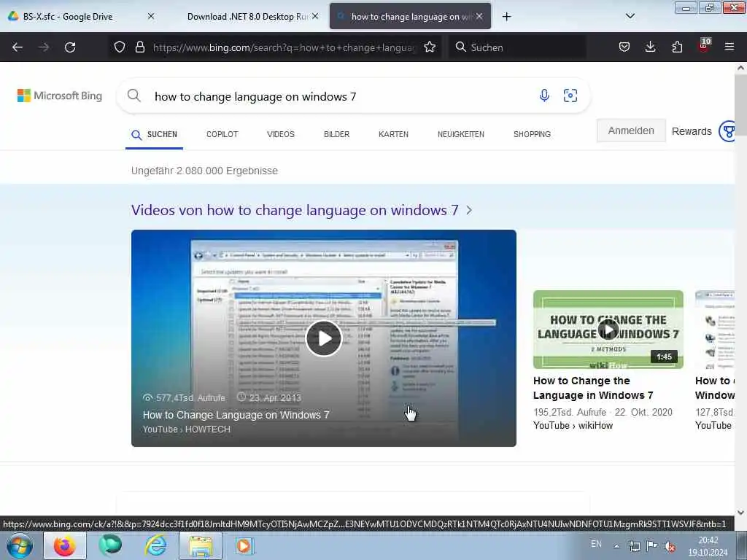The image size is (747, 560).
Task: Open the partially visible third video thumbnail
Action: pos(715,330)
